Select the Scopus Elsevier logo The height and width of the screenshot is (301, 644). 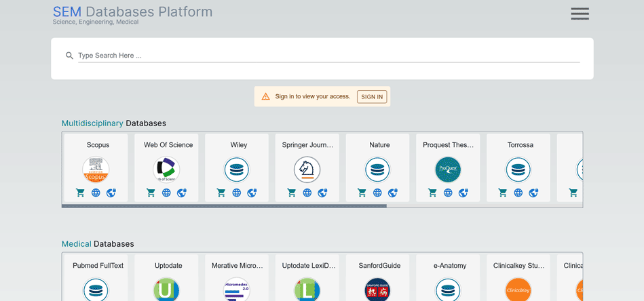coord(96,169)
